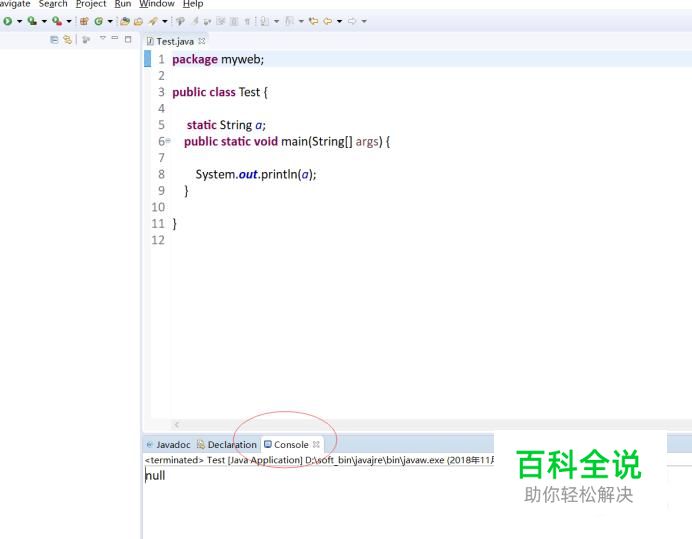Open the left panel View Menu triangle

click(102, 38)
